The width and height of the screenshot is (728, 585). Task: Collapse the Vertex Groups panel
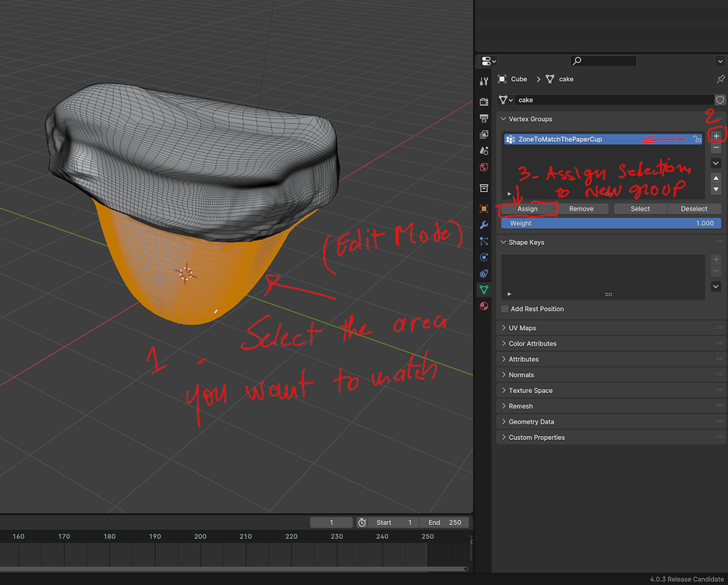pyautogui.click(x=504, y=119)
